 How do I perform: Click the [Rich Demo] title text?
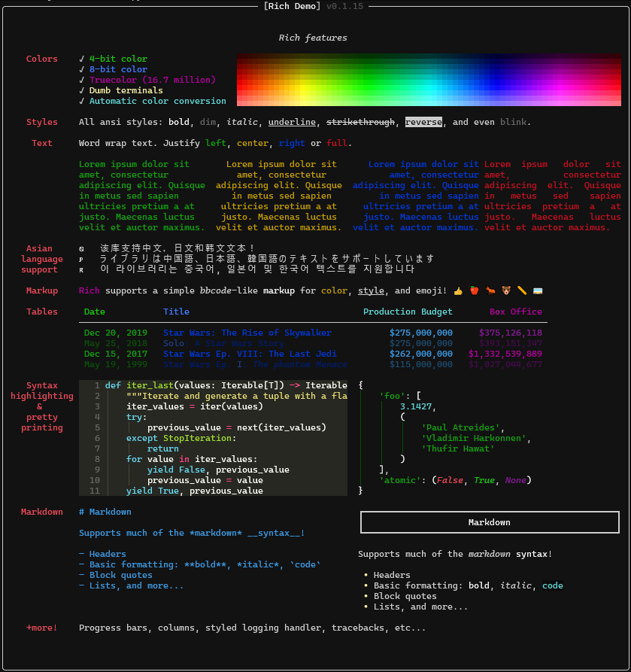292,6
